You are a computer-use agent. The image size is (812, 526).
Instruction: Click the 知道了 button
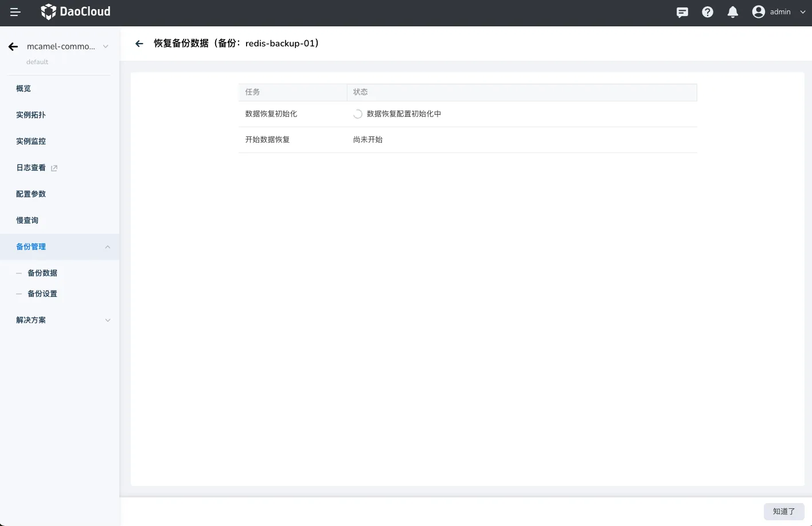click(783, 512)
